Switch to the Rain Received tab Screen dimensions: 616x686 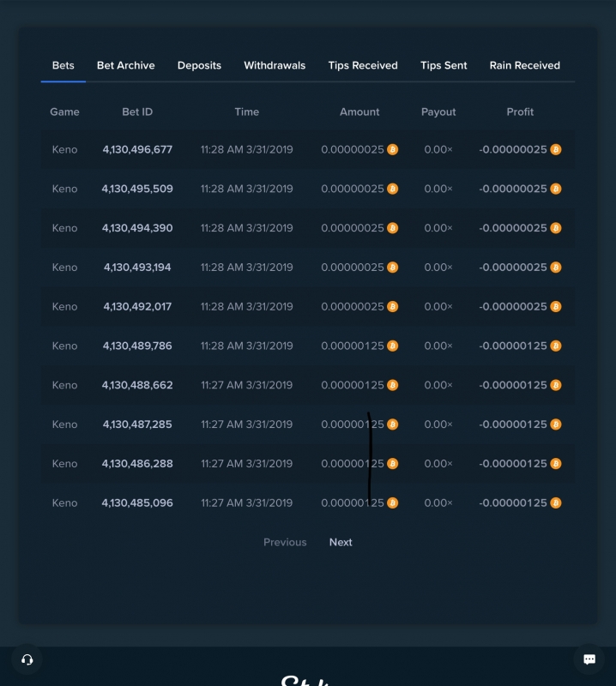(x=524, y=66)
